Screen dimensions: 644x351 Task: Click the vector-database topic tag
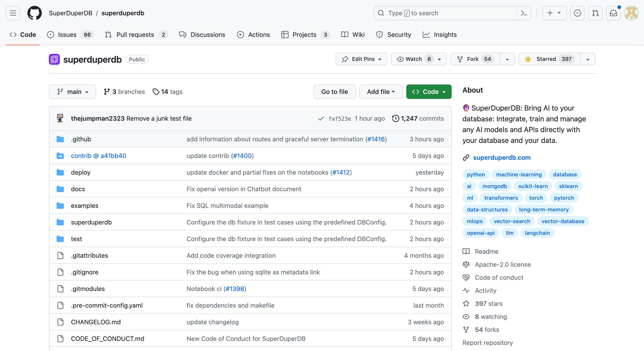click(563, 221)
